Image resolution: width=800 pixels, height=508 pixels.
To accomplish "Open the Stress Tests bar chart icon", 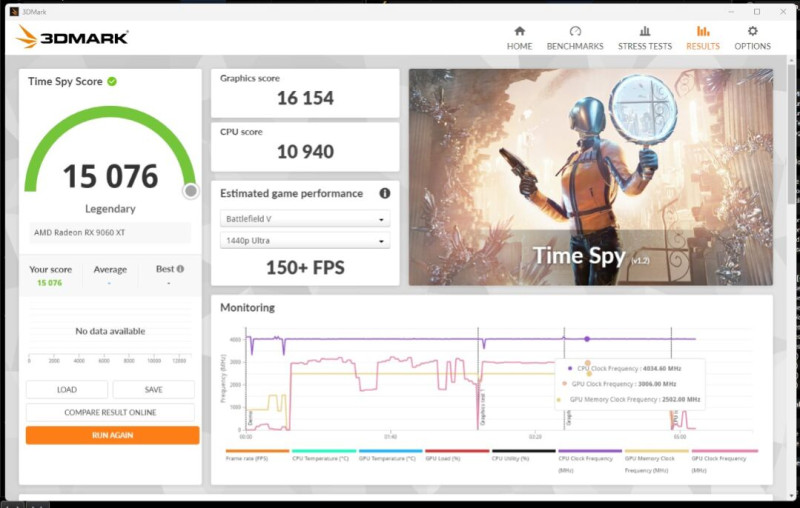I will (x=645, y=31).
